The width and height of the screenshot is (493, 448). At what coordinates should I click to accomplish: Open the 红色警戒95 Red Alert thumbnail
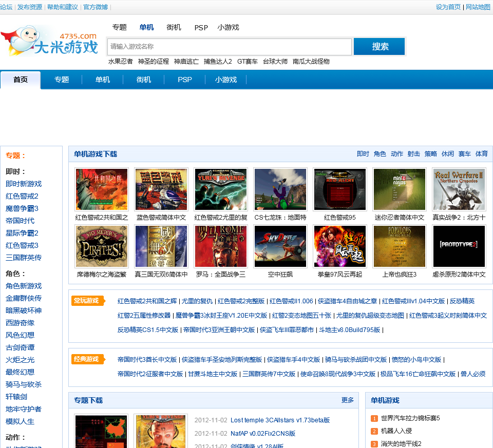pos(340,189)
